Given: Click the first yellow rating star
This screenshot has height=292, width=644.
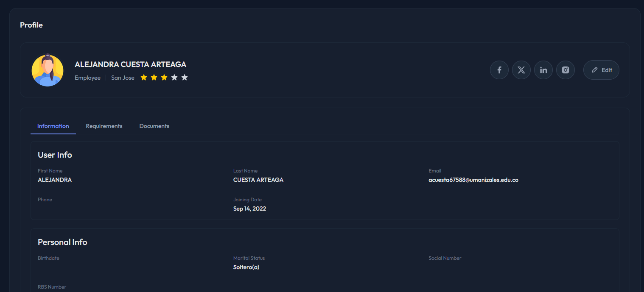Looking at the screenshot, I should tap(144, 78).
